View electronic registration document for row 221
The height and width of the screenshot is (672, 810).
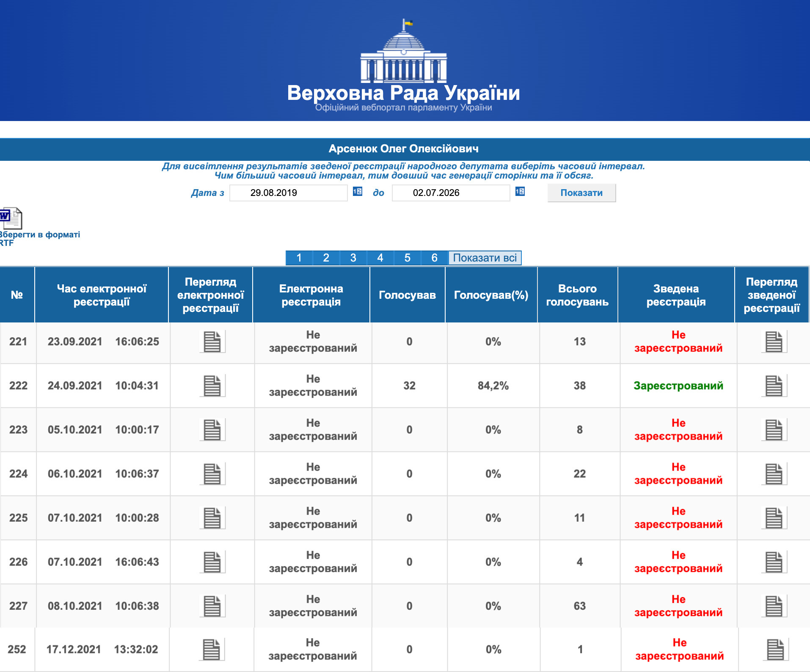click(212, 342)
